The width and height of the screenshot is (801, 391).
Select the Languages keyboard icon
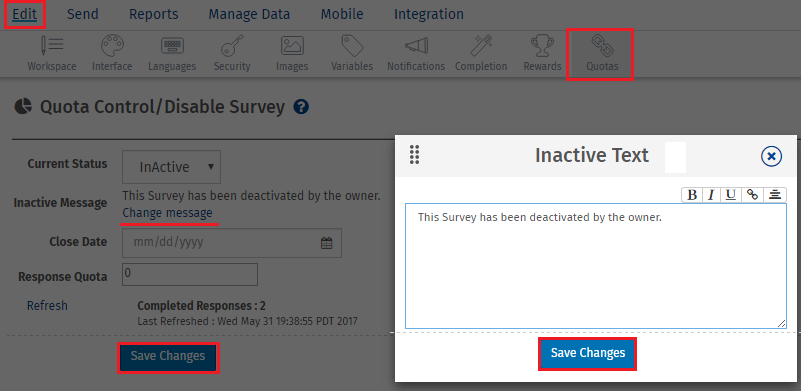click(x=172, y=46)
